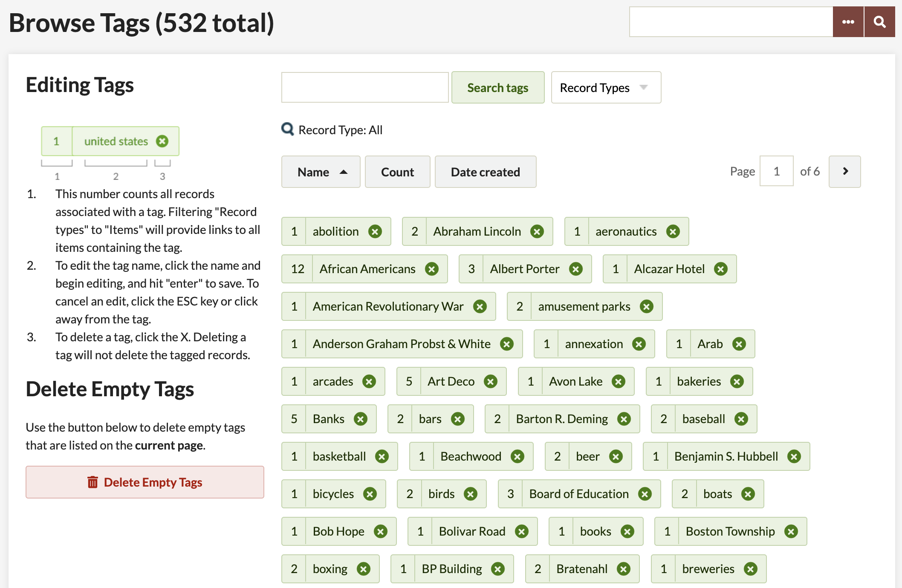Click the boats tag name
This screenshot has width=902, height=588.
[x=718, y=494]
